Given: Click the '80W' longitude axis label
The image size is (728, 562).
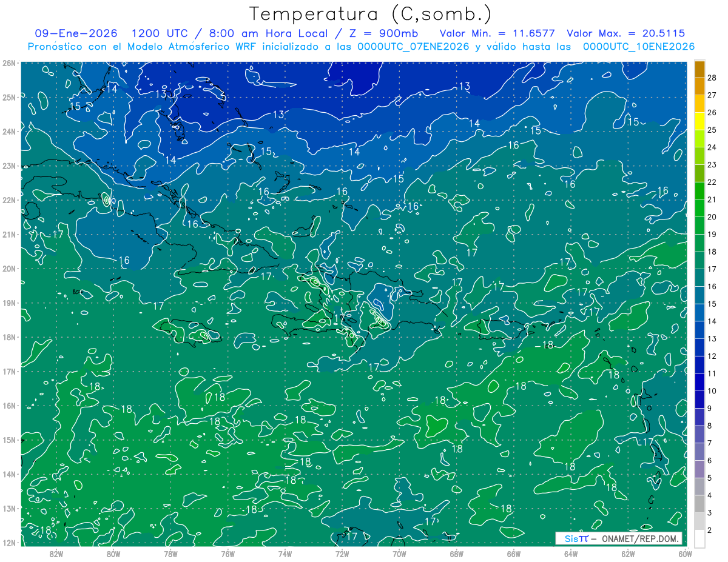Looking at the screenshot, I should click(x=113, y=554).
